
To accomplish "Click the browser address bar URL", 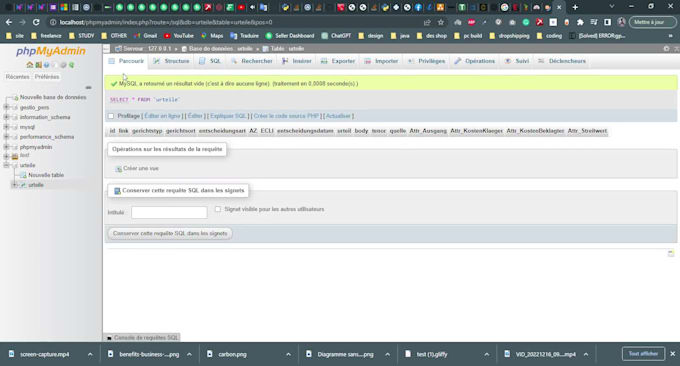I will [166, 22].
